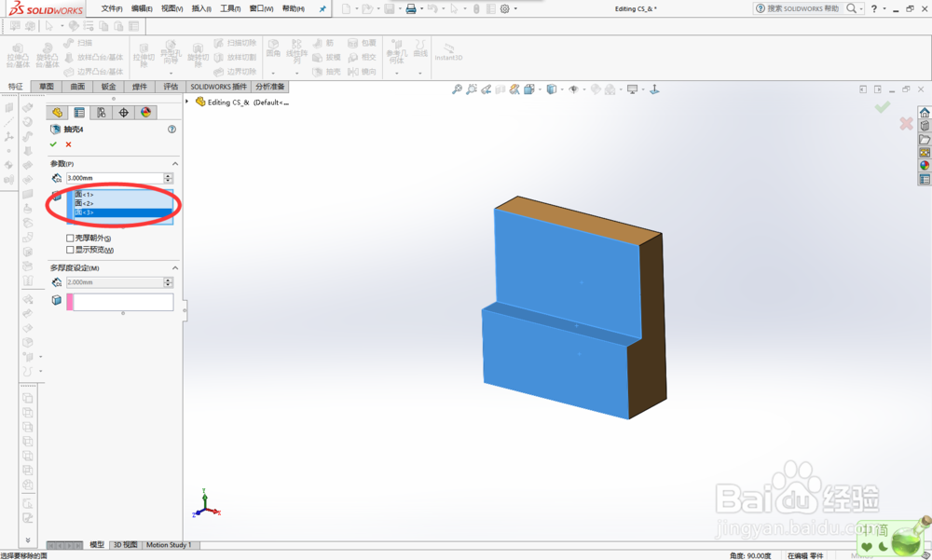Viewport: 932px width, 560px height.
Task: Open the 编辑 Edit menu
Action: [142, 8]
